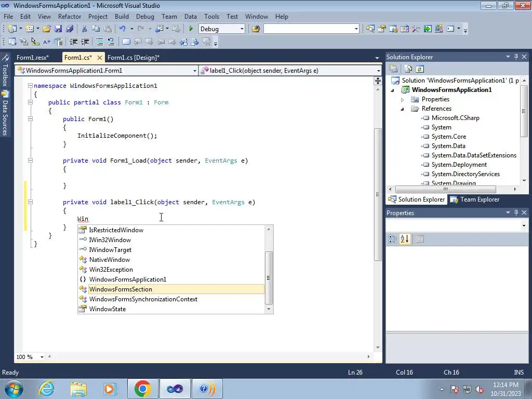Toggle auto-hide pin on Properties panel

point(516,212)
